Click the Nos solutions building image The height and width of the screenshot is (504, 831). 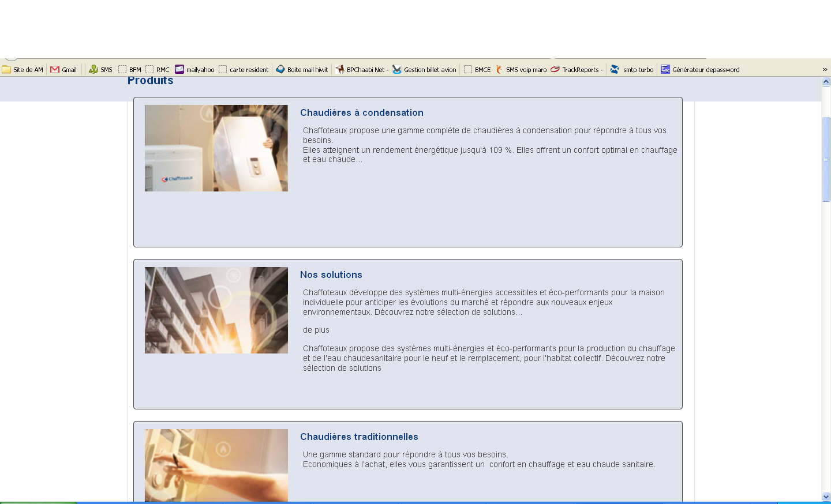216,310
